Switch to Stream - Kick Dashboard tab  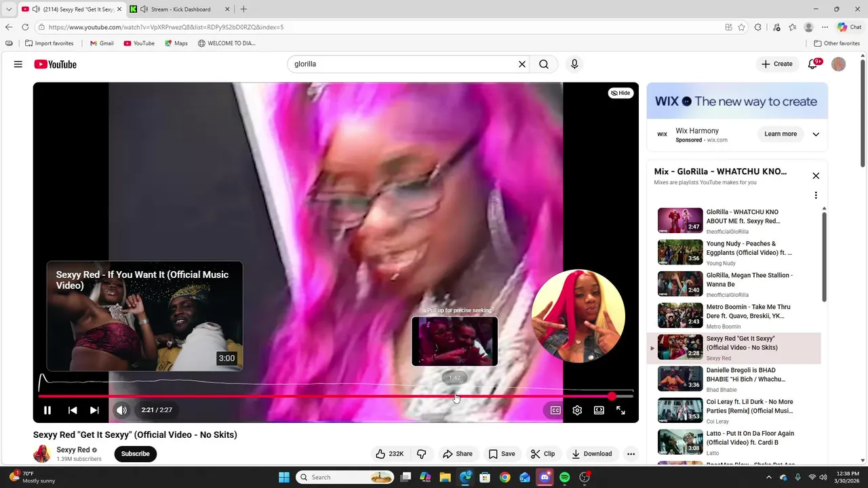tap(180, 9)
